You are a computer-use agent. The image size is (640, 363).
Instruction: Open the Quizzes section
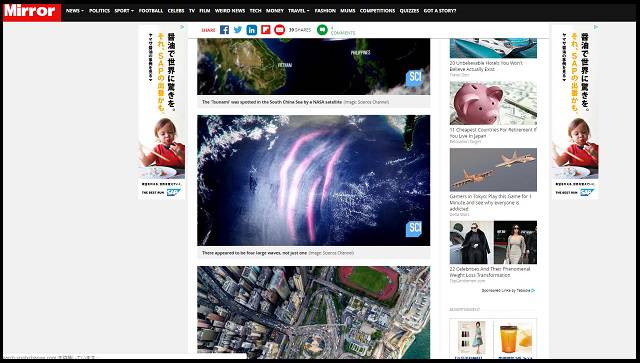click(x=409, y=11)
